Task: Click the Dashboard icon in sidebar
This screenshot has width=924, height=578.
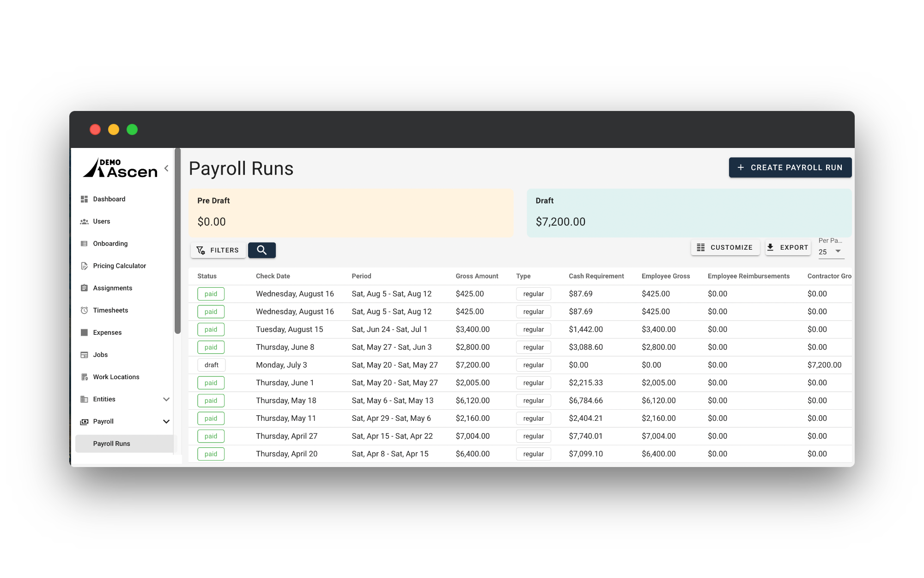Action: click(x=84, y=199)
